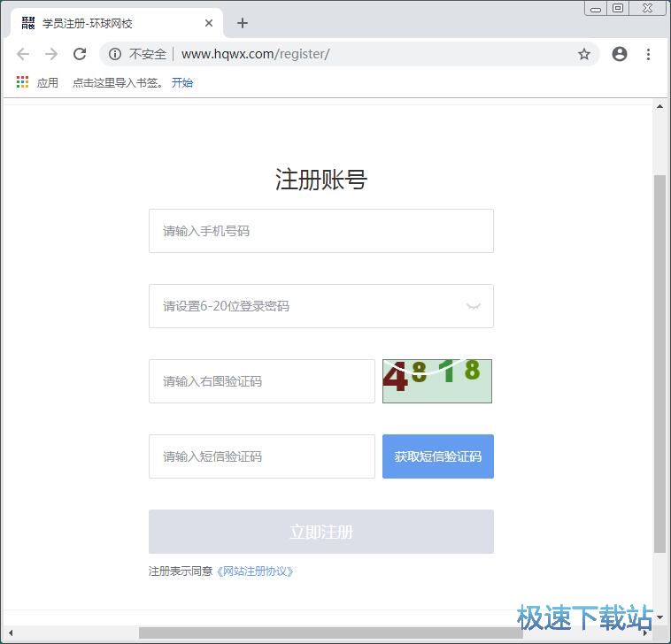Open the site security info icon
The width and height of the screenshot is (671, 644).
(x=114, y=54)
